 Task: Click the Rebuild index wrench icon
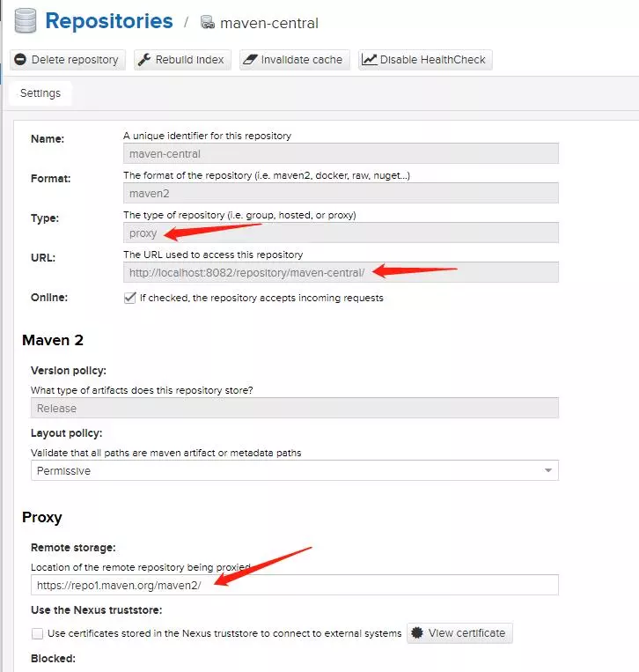(144, 60)
